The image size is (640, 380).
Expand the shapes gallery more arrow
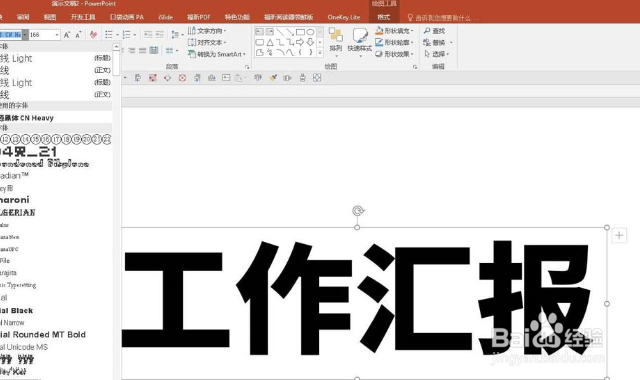pos(320,52)
